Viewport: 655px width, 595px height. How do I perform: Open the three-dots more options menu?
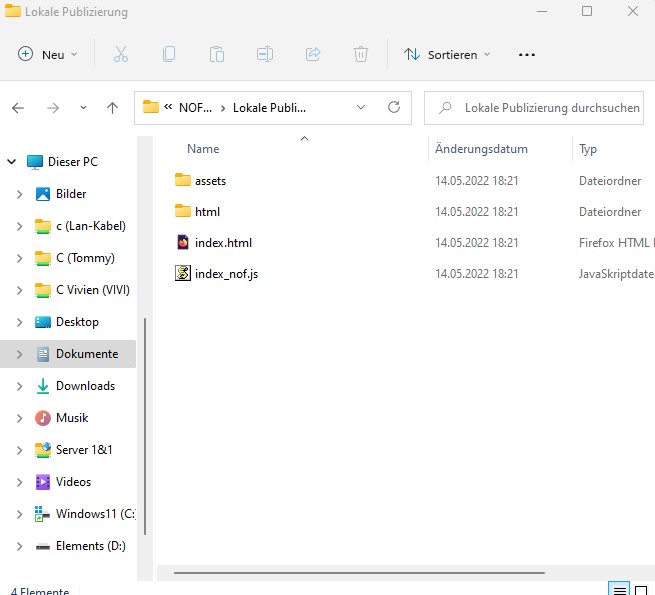527,54
